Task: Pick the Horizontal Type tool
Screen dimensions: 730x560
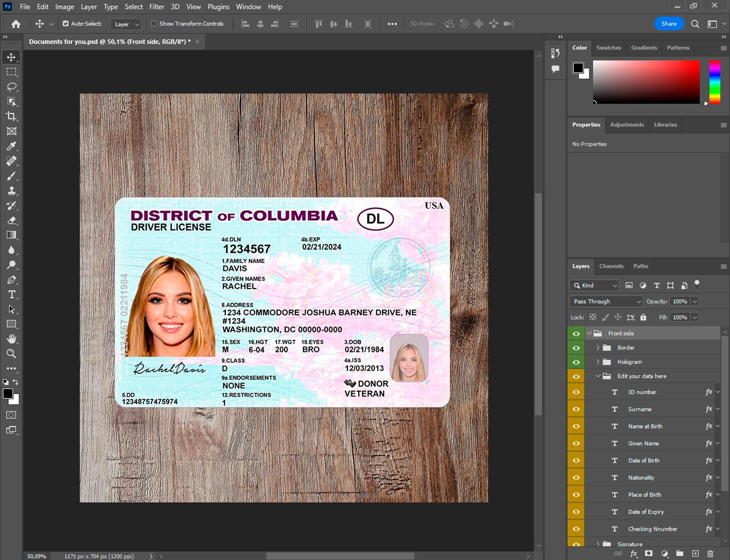Action: point(12,294)
